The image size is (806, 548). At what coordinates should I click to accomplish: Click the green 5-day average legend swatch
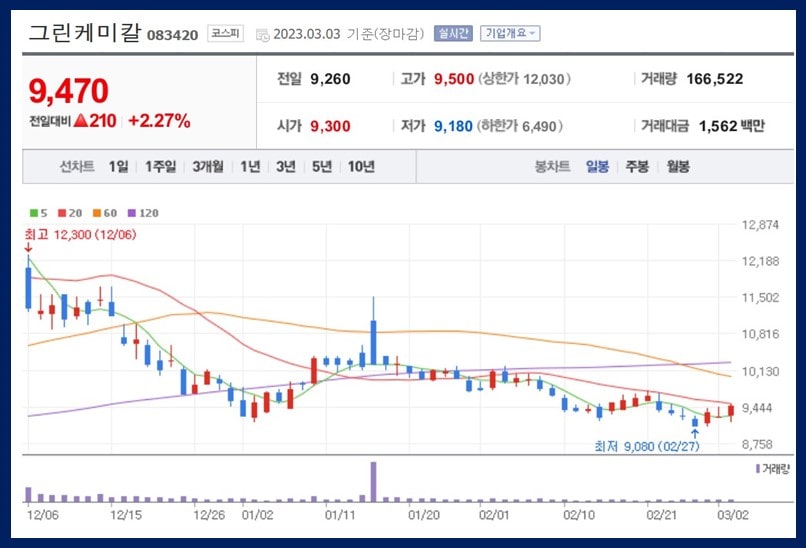coord(34,213)
